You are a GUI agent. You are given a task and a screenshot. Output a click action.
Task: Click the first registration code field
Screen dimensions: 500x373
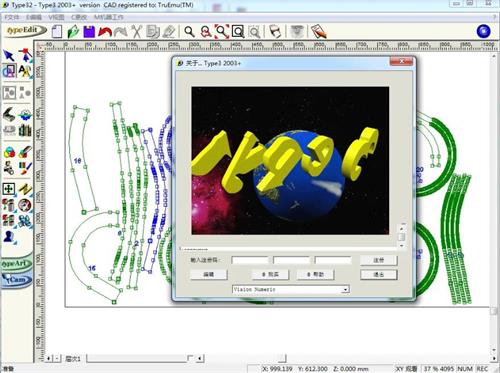tap(250, 260)
